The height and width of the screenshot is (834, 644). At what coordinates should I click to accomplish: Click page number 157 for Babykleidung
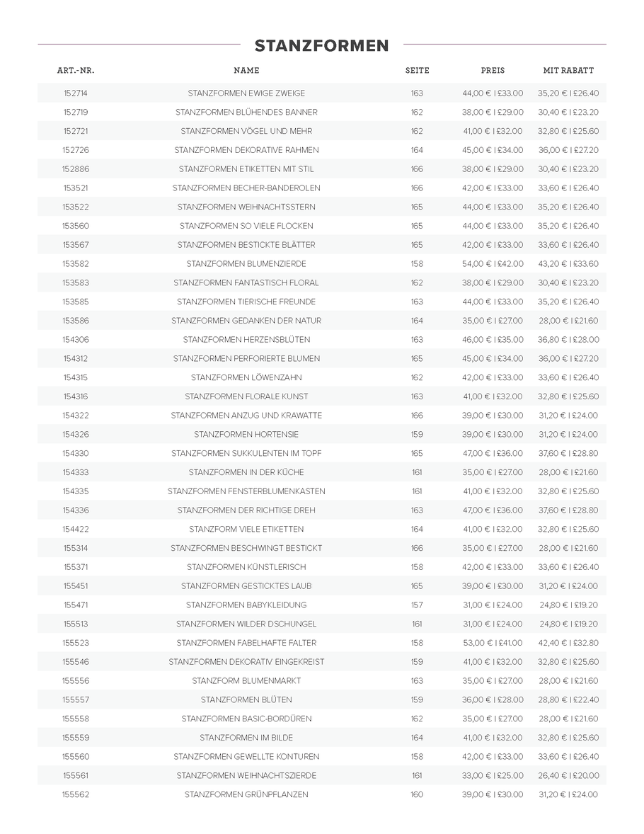(x=417, y=605)
